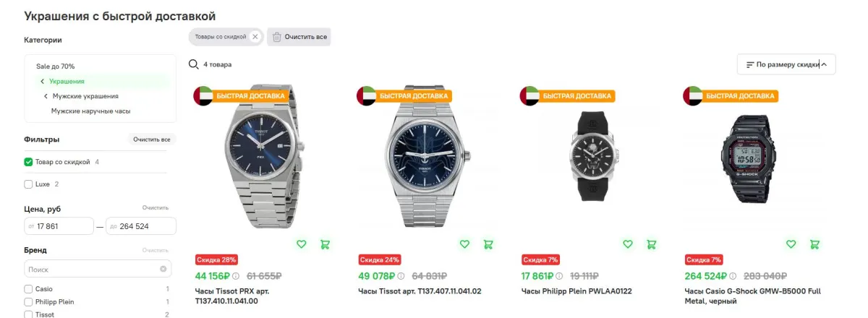
Task: Click the search magnifier icon near '4 товара'
Action: click(193, 64)
